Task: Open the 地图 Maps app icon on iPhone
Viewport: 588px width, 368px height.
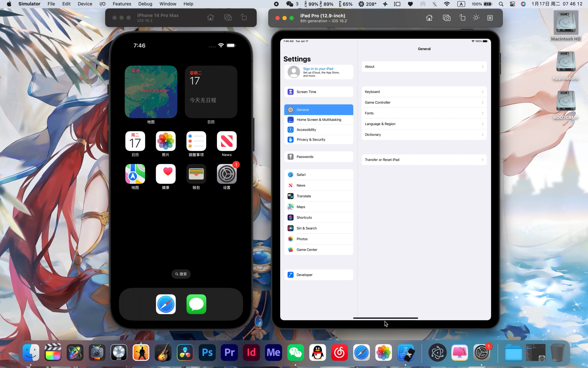Action: [135, 174]
